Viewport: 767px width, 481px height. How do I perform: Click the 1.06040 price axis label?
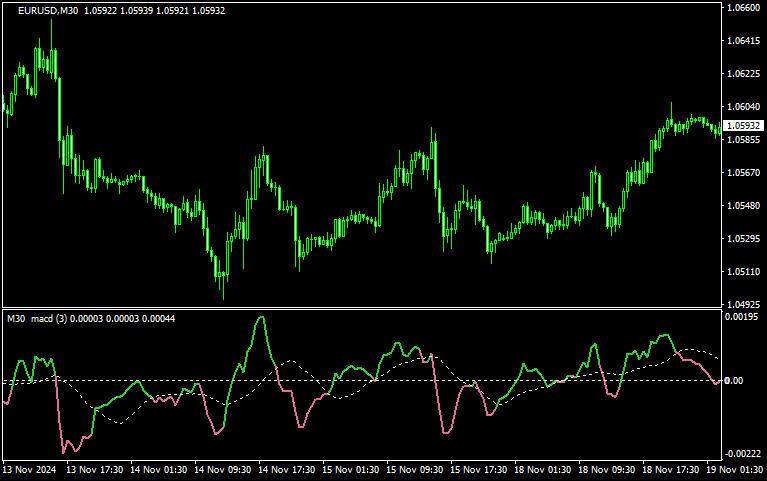[743, 107]
